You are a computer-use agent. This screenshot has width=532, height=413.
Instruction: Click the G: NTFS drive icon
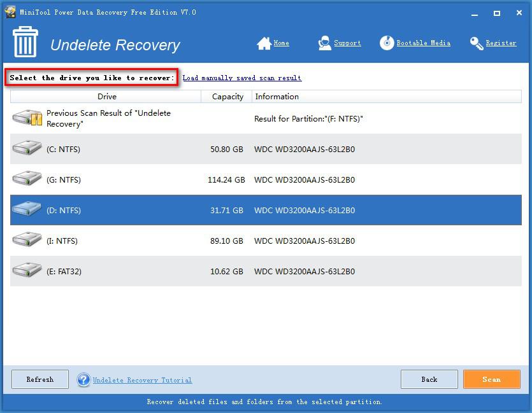27,179
